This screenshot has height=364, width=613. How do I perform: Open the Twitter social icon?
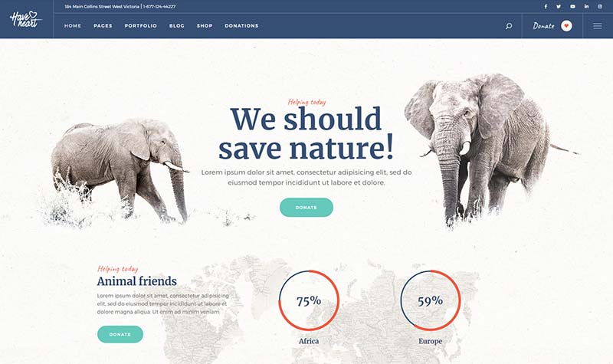[559, 7]
